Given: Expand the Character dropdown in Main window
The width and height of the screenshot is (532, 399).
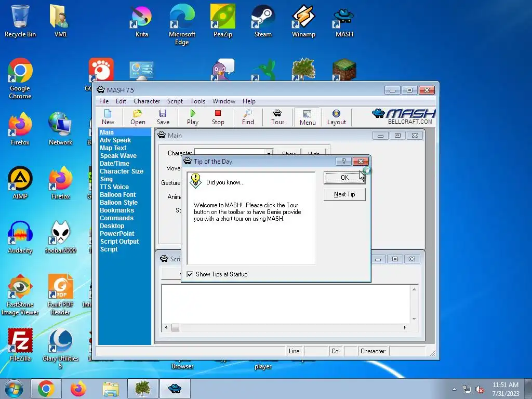Looking at the screenshot, I should click(x=269, y=153).
